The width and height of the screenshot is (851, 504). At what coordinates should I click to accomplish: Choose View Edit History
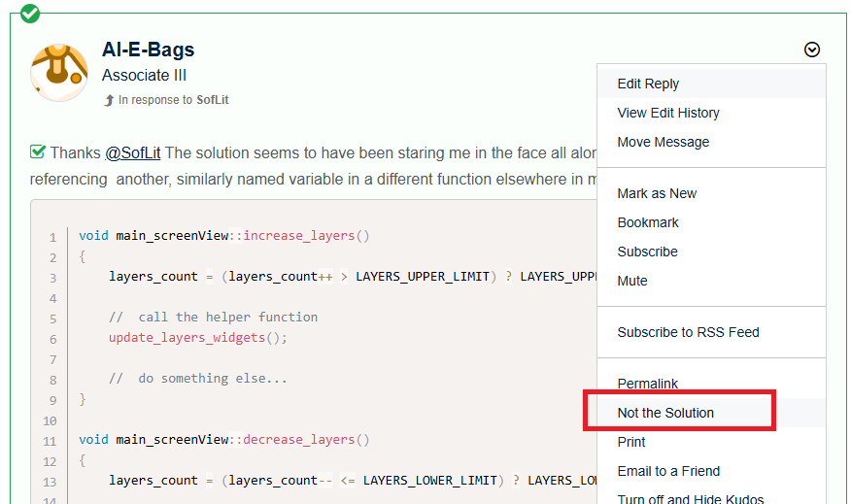tap(711, 113)
